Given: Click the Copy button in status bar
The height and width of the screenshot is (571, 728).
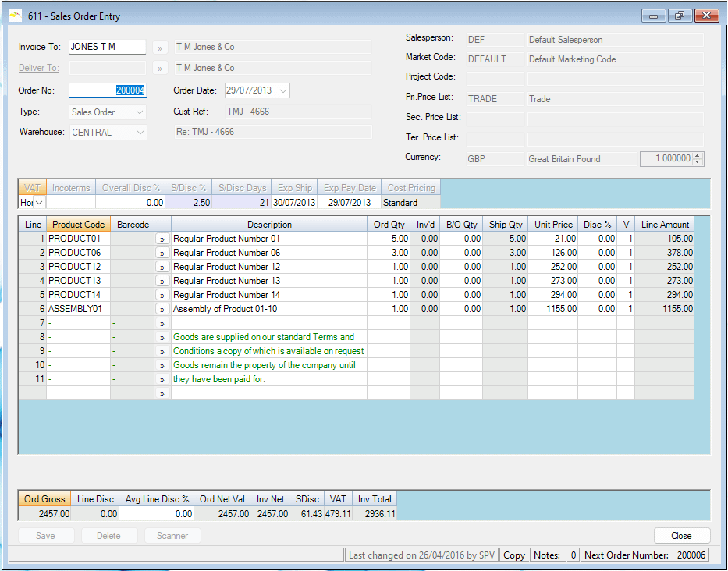Looking at the screenshot, I should click(514, 555).
